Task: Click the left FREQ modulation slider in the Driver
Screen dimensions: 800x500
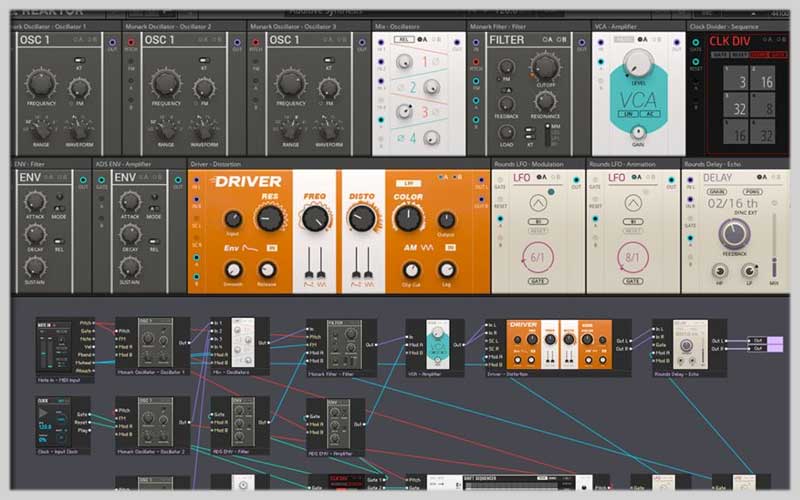Action: [x=309, y=262]
